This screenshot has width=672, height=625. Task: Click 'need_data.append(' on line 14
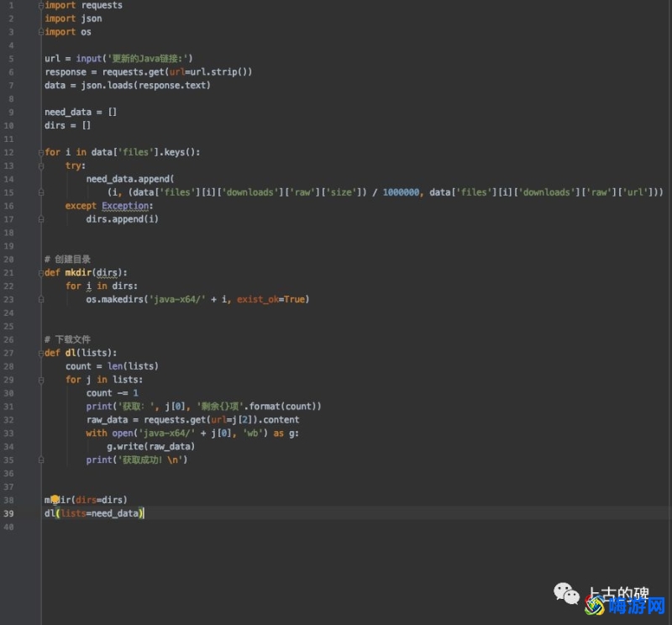[130, 179]
